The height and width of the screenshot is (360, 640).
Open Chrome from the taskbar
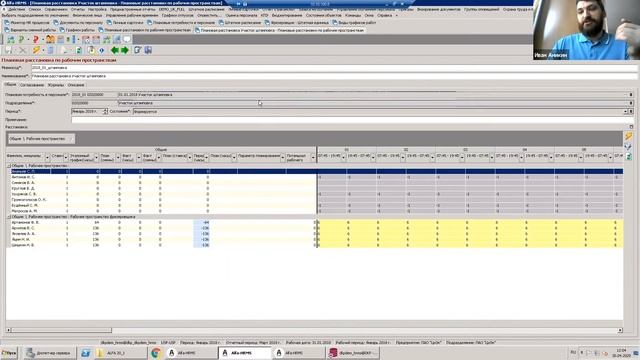point(156,353)
